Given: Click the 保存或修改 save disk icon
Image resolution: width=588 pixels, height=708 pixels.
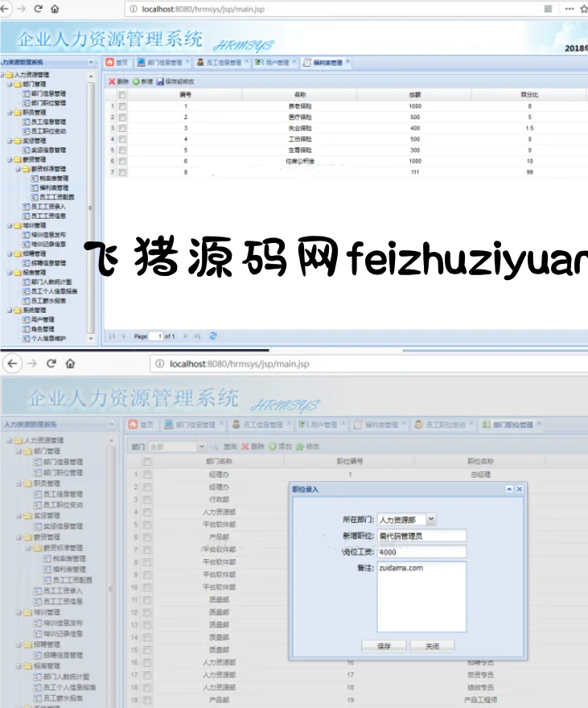Looking at the screenshot, I should pyautogui.click(x=160, y=81).
